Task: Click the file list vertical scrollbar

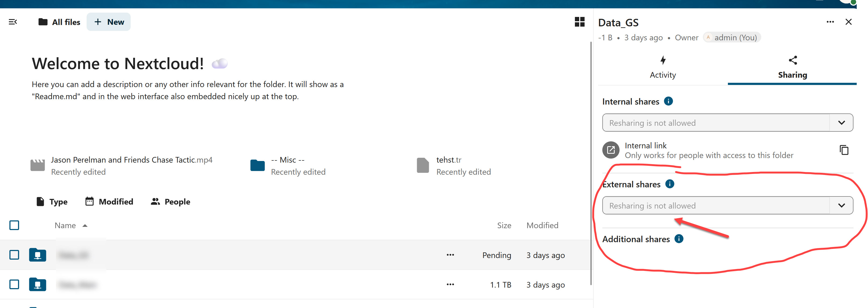Action: (x=591, y=164)
